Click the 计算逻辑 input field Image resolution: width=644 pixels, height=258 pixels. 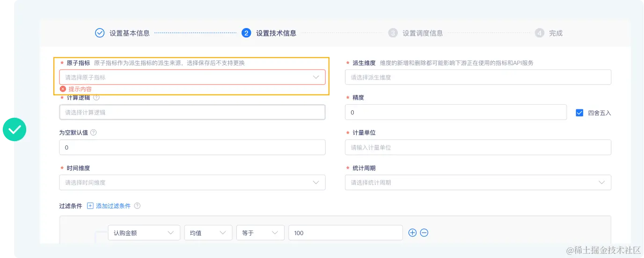[192, 112]
